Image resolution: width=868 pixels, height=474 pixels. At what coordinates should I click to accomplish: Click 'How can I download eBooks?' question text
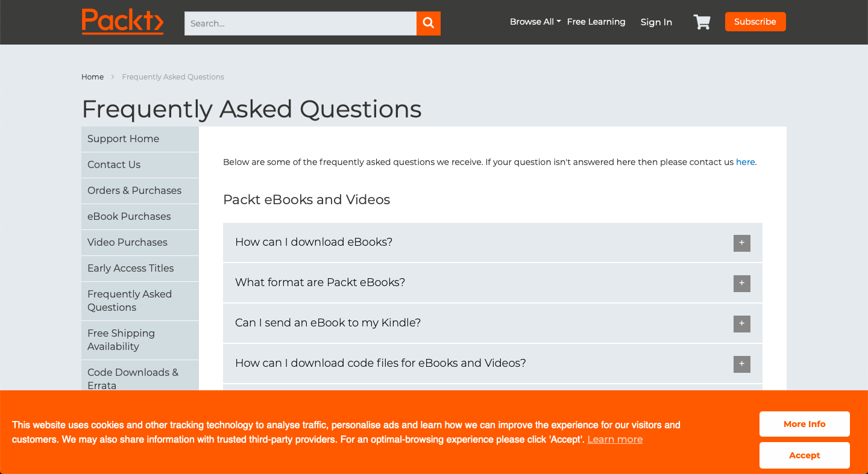pos(313,242)
